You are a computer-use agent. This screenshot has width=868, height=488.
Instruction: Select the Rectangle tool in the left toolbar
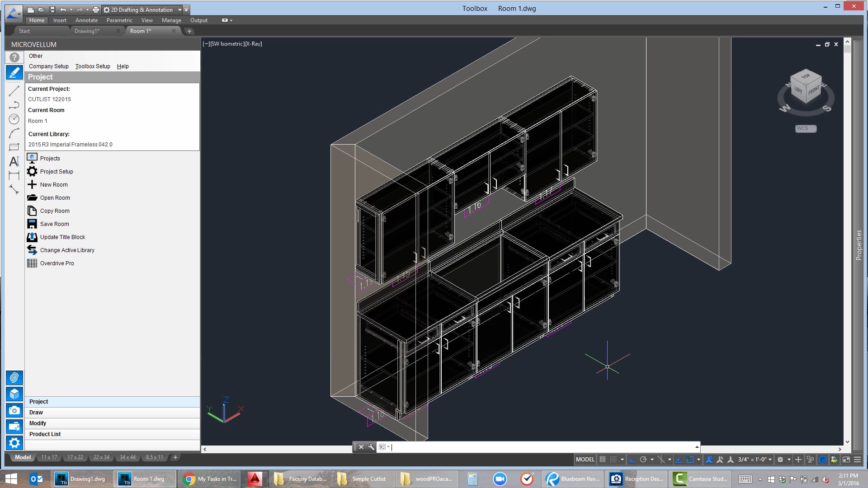[14, 147]
